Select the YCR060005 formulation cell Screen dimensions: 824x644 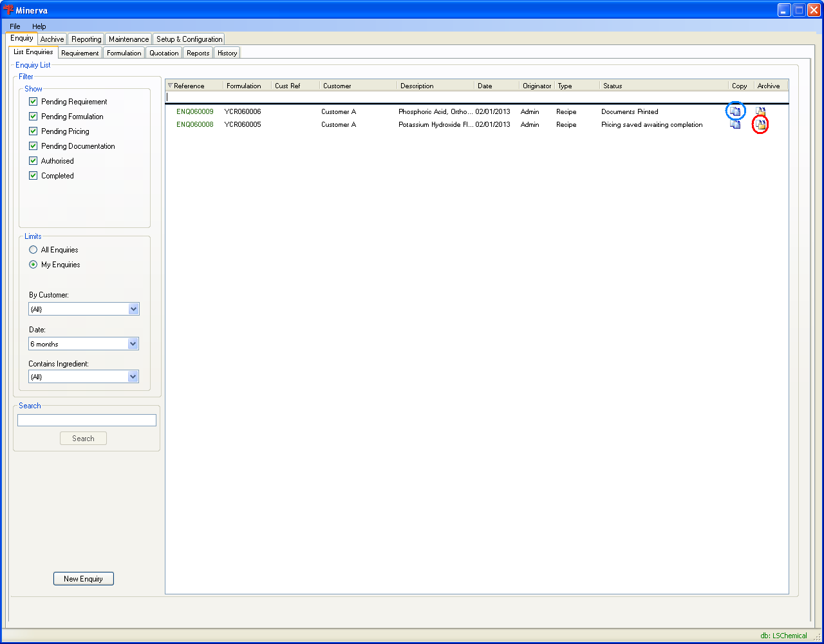point(243,124)
